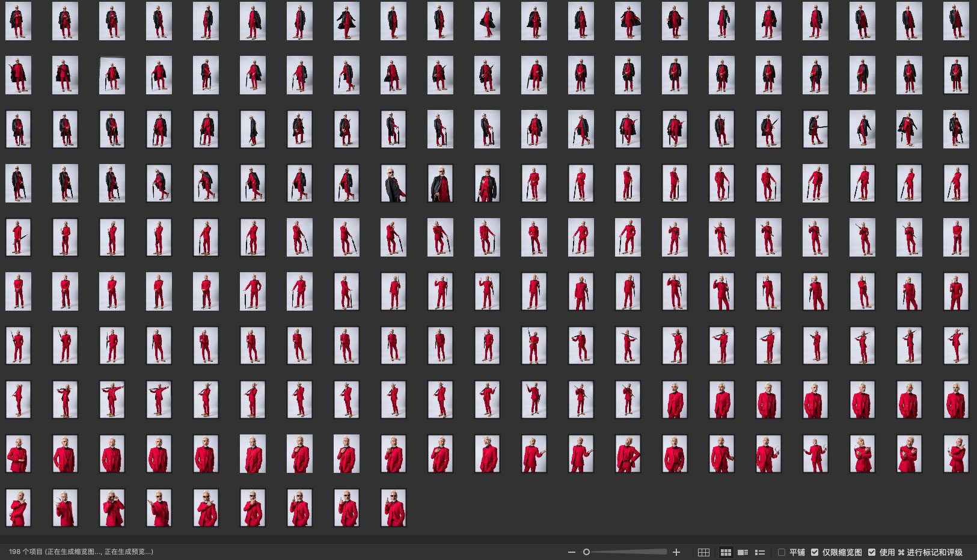The image size is (977, 560).
Task: Select the tilted black-coat close-up looking sideways
Action: coord(393,183)
